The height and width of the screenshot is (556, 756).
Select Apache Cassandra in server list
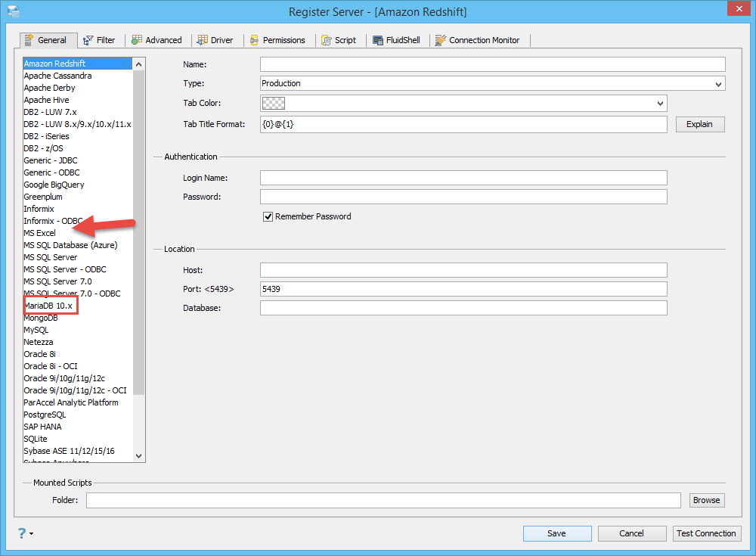pos(78,76)
